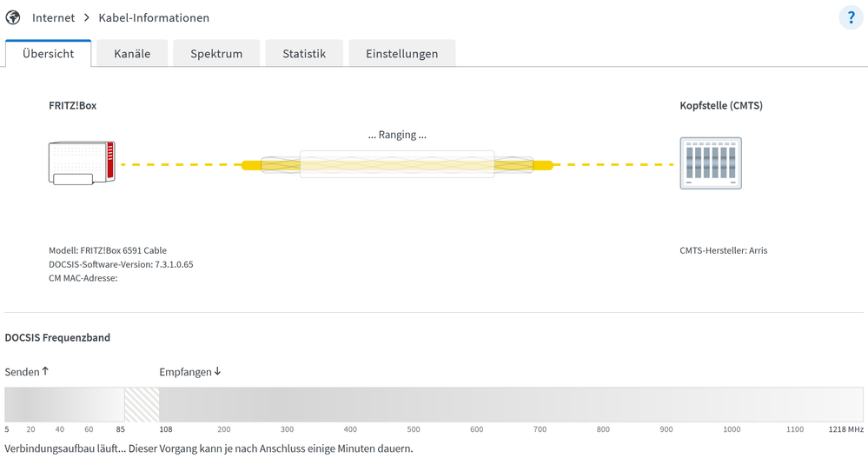Click the Senden upstream frequency band

(x=64, y=404)
